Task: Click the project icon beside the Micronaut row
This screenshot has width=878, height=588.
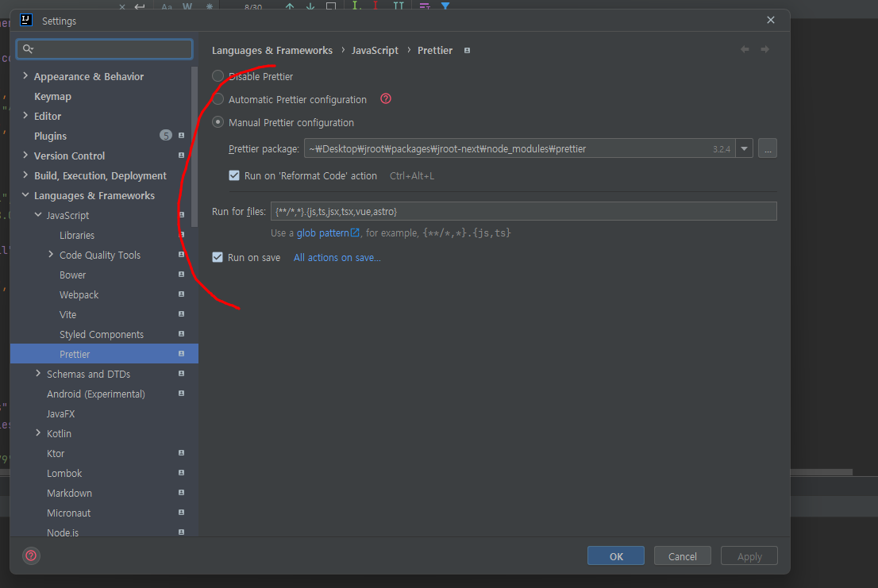Action: [182, 513]
